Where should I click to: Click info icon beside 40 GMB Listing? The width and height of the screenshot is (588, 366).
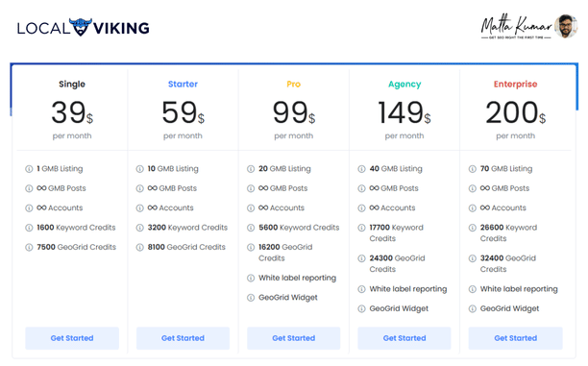[x=361, y=169]
